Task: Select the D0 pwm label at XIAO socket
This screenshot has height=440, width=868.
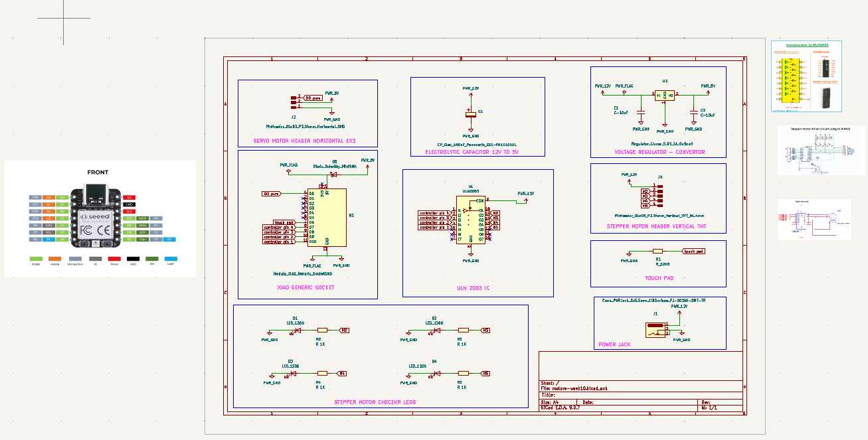Action: (271, 194)
